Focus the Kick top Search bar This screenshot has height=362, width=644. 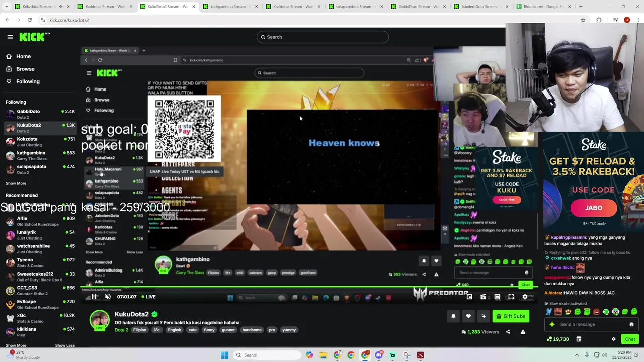[323, 37]
